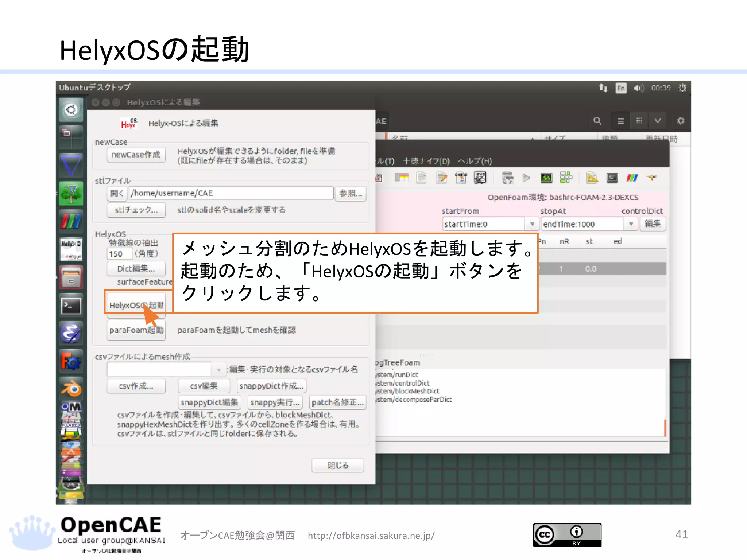The width and height of the screenshot is (747, 560).
Task: Expand the stopAt endTime dropdown
Action: click(631, 224)
